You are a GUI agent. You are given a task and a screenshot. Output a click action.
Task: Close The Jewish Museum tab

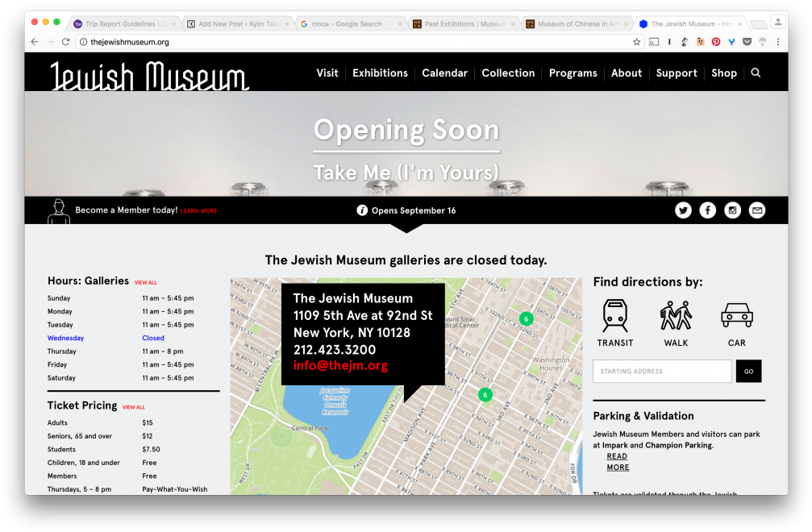(x=739, y=24)
